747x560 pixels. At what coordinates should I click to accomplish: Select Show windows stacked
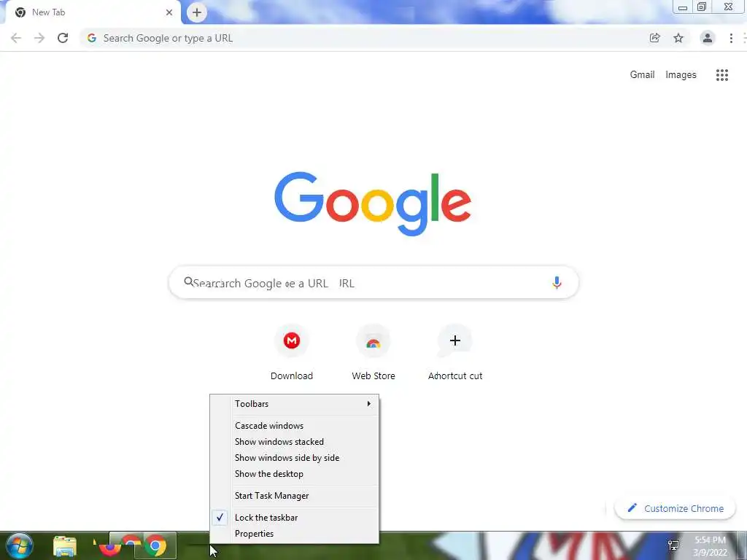coord(295,442)
